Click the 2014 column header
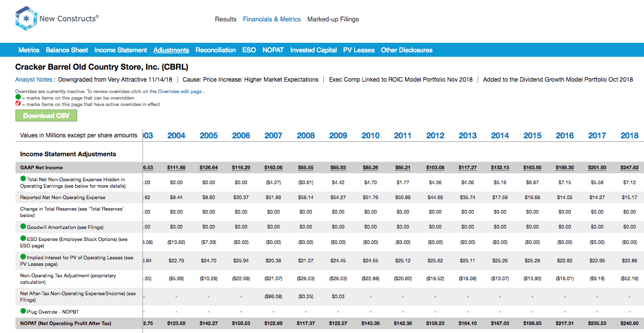 point(500,135)
